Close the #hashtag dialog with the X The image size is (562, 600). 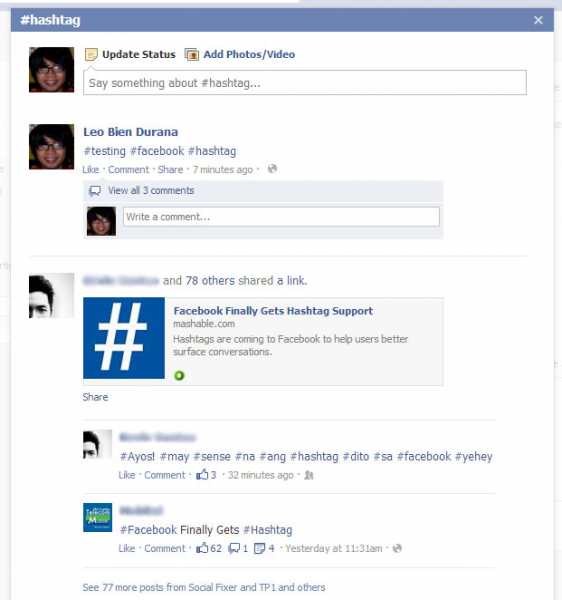coord(538,20)
